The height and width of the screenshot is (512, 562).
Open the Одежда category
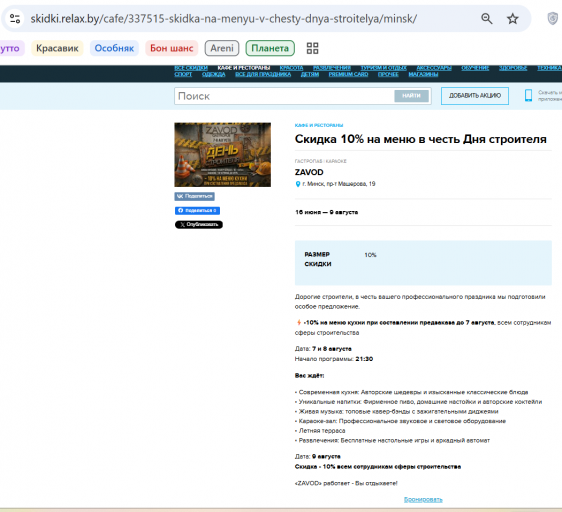[x=214, y=74]
